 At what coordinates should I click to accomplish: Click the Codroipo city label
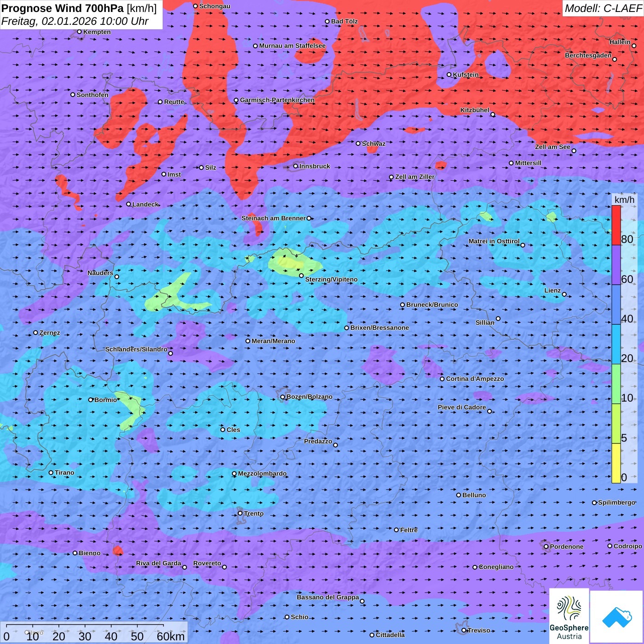[x=628, y=546]
